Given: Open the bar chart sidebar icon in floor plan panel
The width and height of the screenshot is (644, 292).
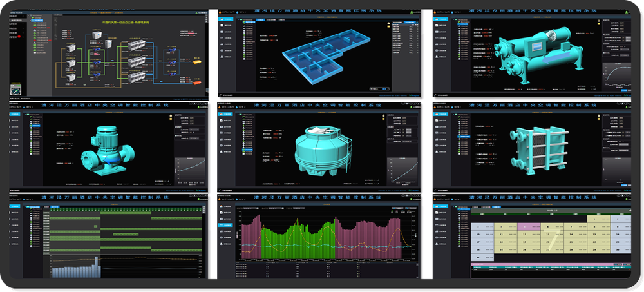Looking at the screenshot, I should pyautogui.click(x=222, y=44).
